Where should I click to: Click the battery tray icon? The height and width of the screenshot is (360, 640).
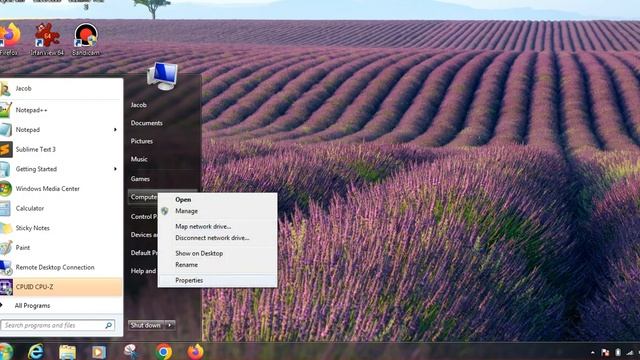click(x=618, y=352)
